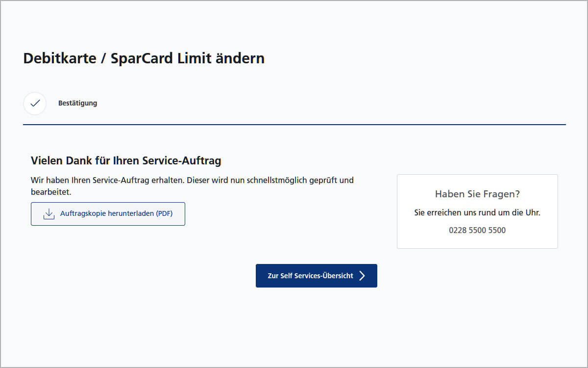Click the Bestätigung progress step heading
The height and width of the screenshot is (368, 588).
(x=77, y=103)
